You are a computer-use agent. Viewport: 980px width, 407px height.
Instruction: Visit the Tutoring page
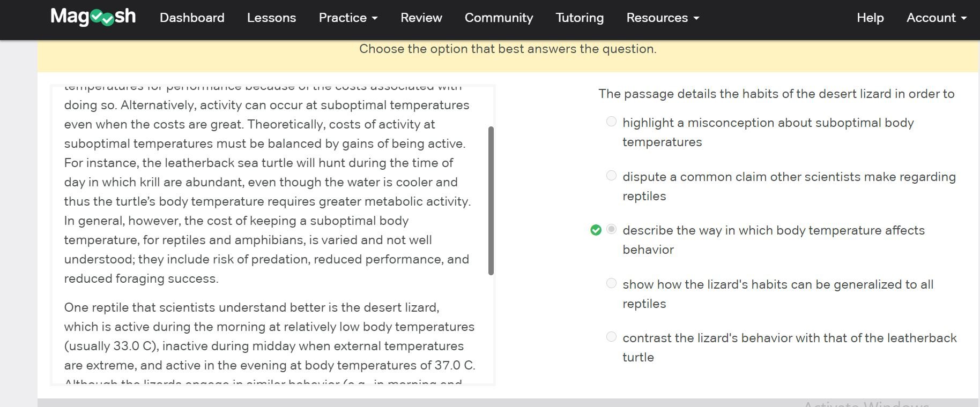click(x=580, y=18)
